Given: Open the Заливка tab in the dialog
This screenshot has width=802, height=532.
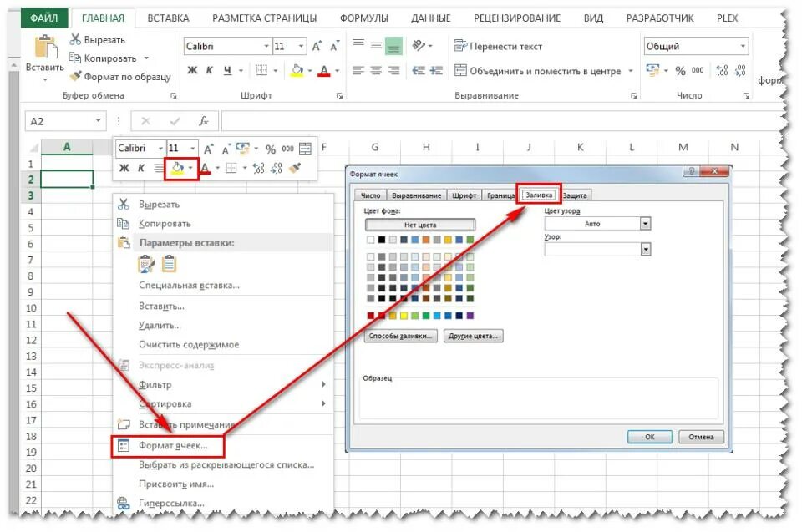Looking at the screenshot, I should click(x=539, y=195).
